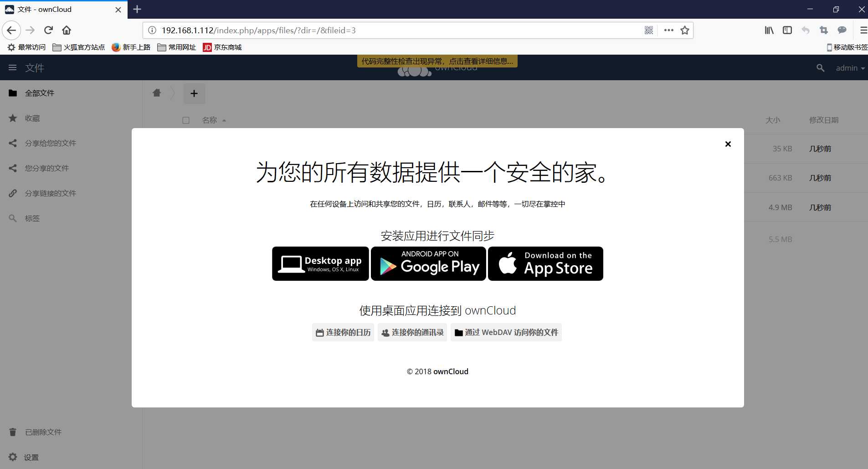Click the 35 KB file size cell

coord(782,149)
